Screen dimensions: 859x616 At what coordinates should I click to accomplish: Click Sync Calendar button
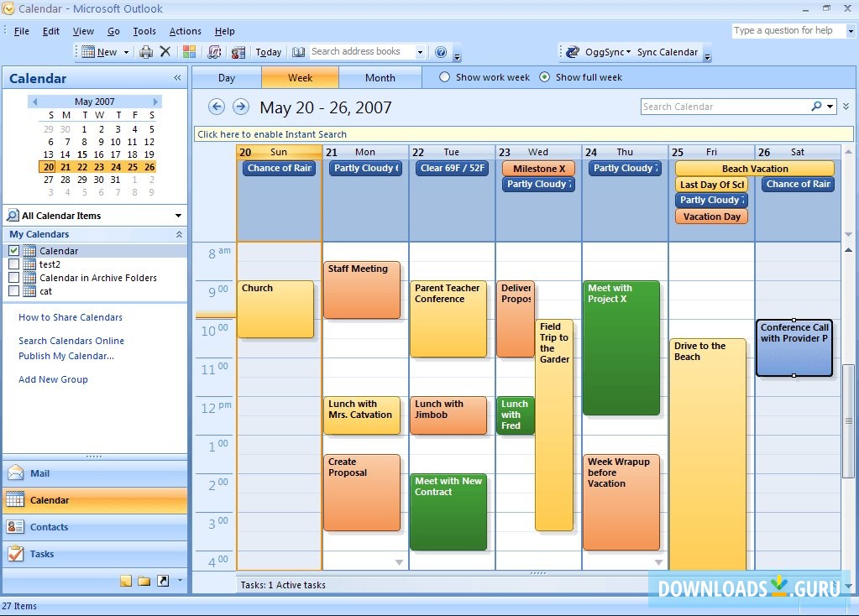point(668,52)
